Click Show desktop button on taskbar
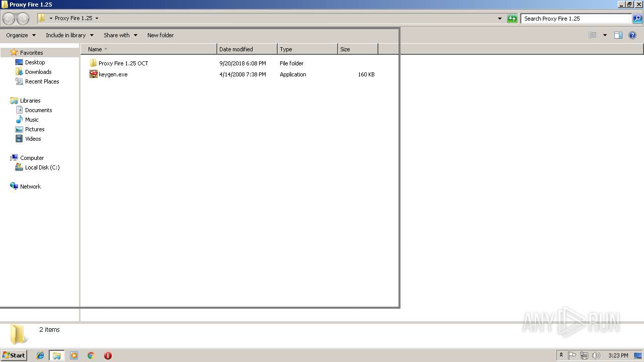This screenshot has width=644, height=362. coord(638,355)
